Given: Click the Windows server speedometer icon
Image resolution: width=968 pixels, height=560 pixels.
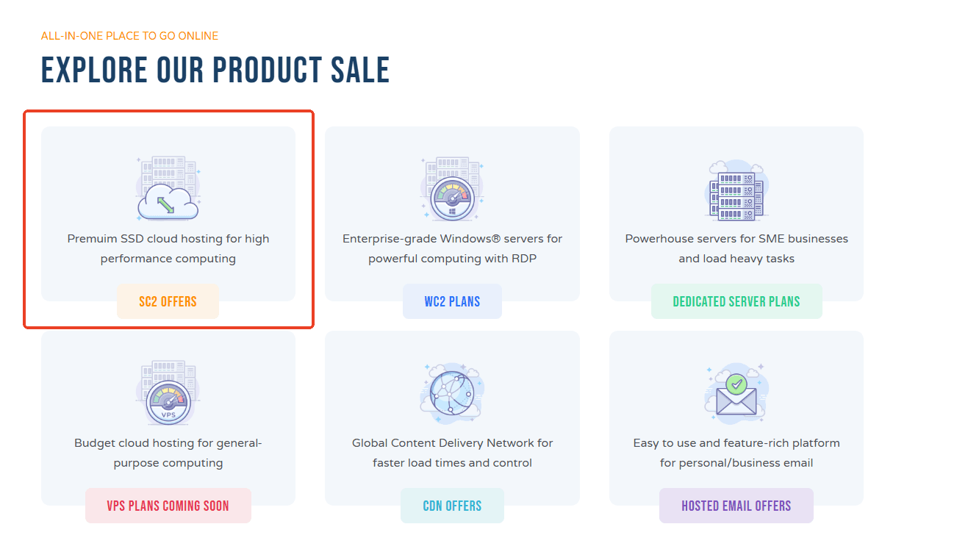Looking at the screenshot, I should pyautogui.click(x=452, y=189).
